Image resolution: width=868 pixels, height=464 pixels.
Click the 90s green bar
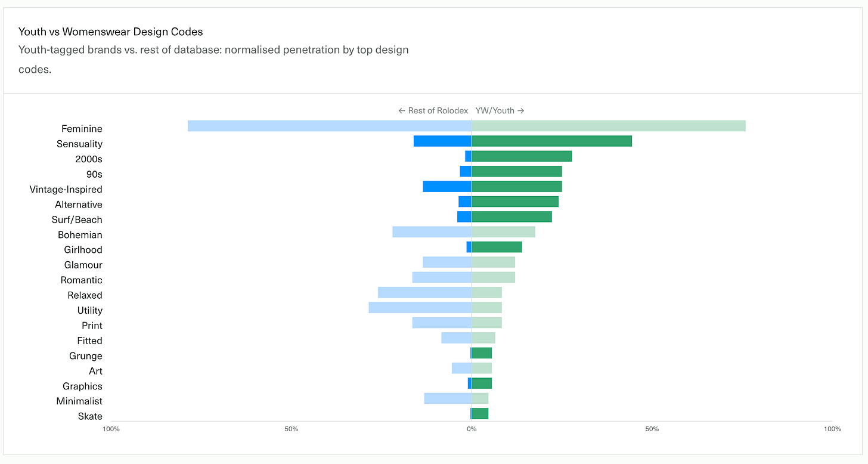point(517,171)
